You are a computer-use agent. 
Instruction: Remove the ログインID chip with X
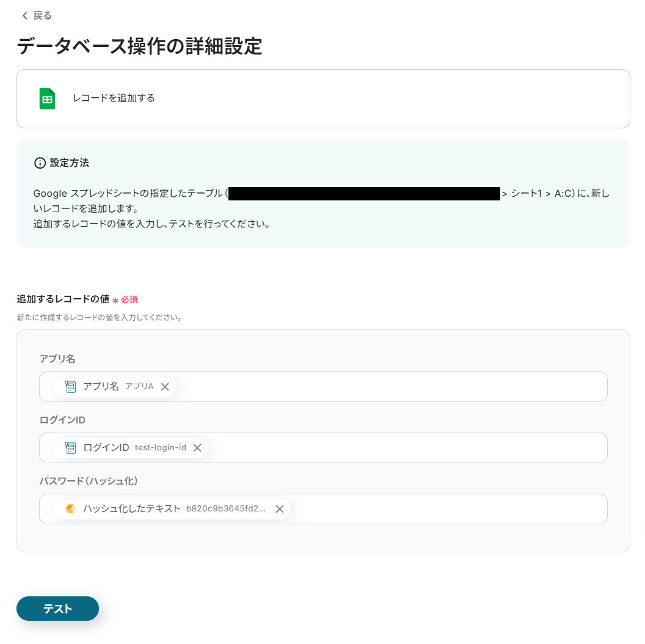pos(197,448)
